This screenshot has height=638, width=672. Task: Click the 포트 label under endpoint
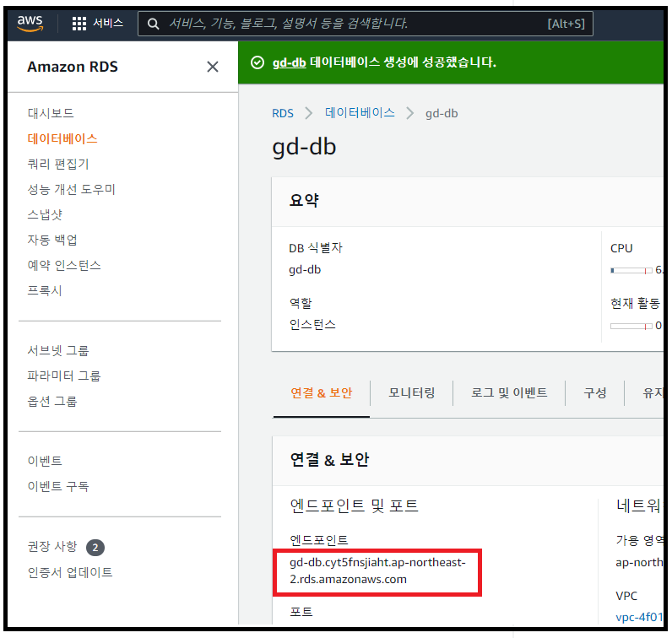pos(301,612)
